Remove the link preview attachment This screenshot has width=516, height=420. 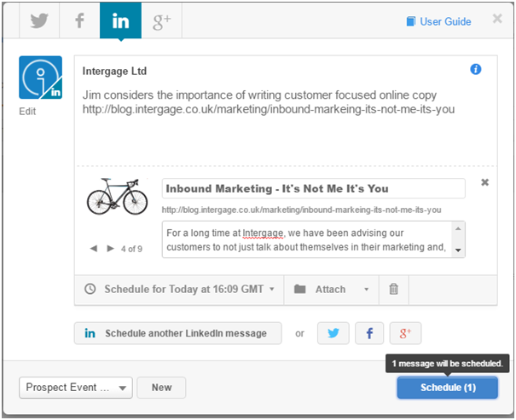[484, 182]
